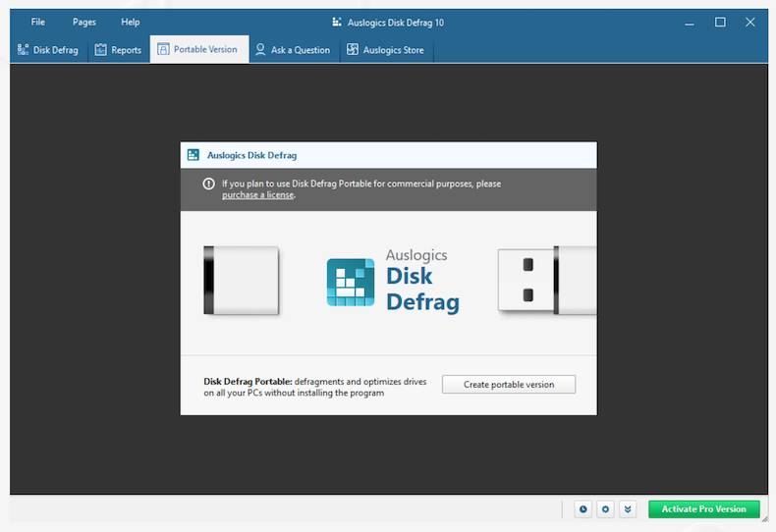Click the Auslogics Disk Defrag logo tile
Screen dimensions: 776x532
click(351, 283)
